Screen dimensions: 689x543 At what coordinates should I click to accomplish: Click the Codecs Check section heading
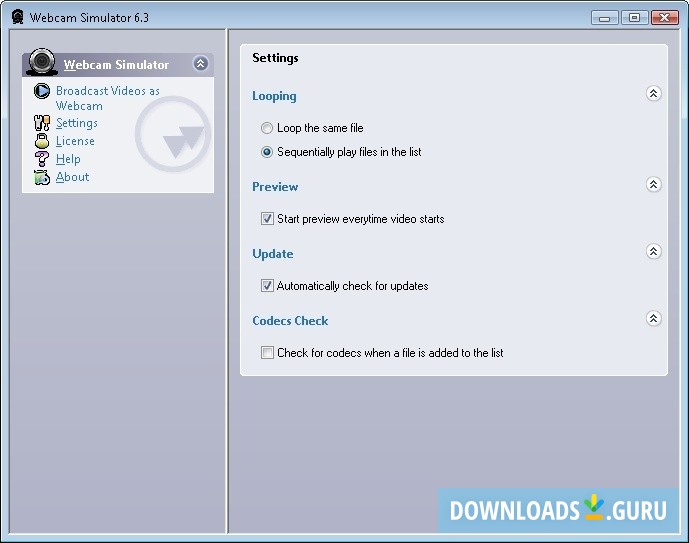coord(290,321)
